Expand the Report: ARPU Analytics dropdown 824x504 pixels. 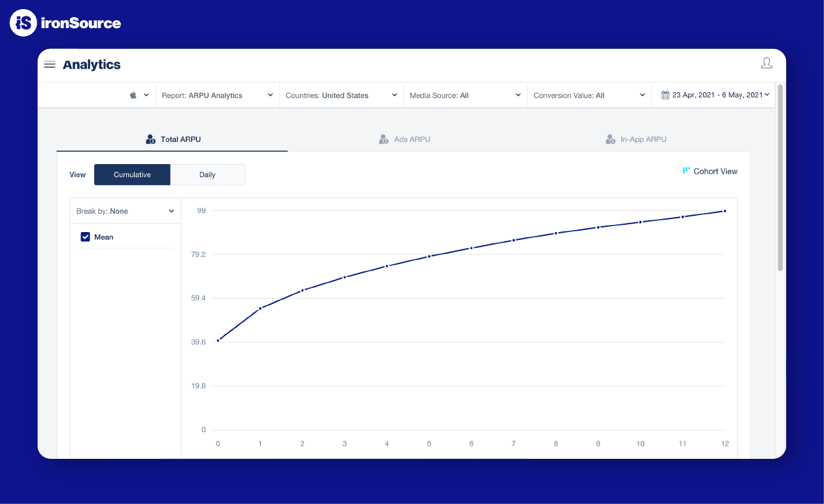coord(217,95)
